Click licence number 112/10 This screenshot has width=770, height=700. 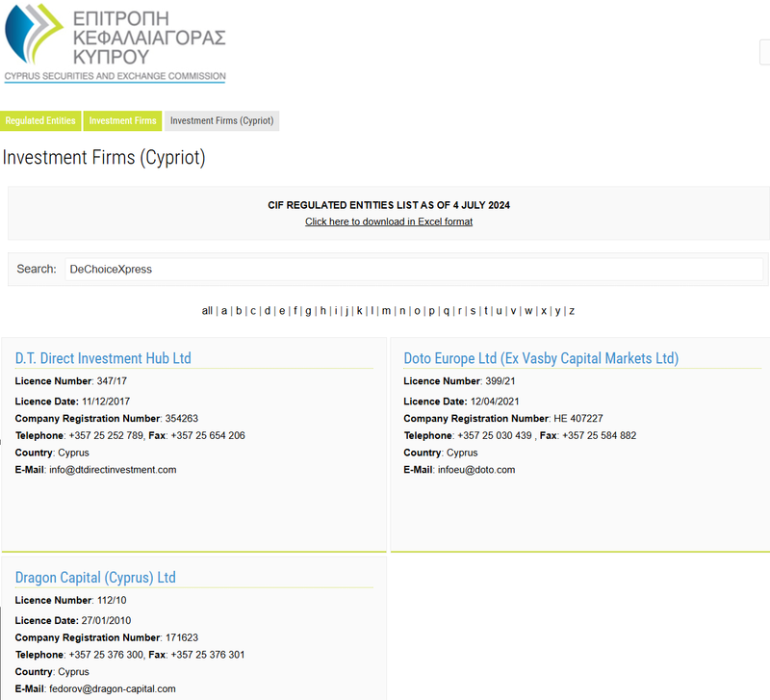(112, 600)
